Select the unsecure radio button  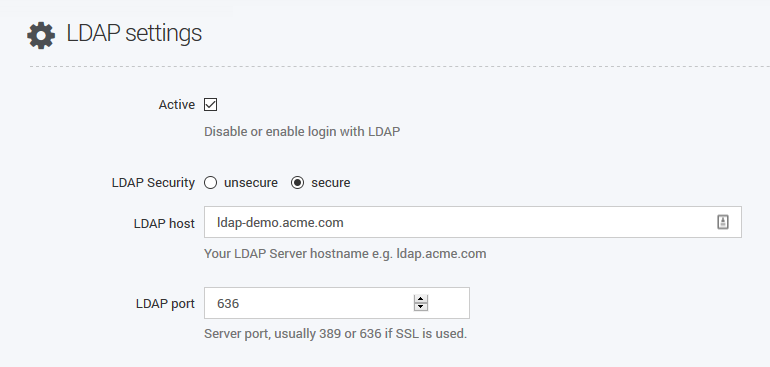coord(211,183)
